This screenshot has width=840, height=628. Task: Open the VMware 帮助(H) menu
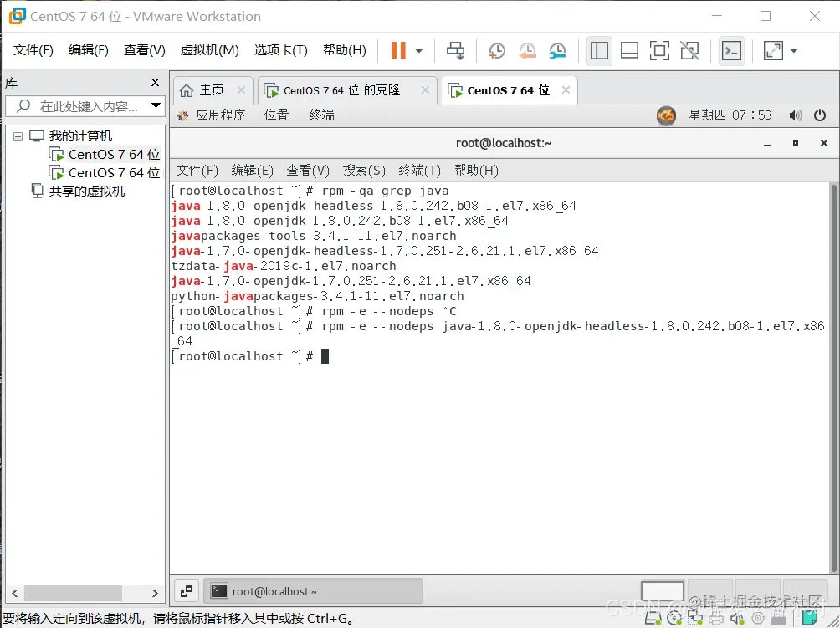pos(345,50)
